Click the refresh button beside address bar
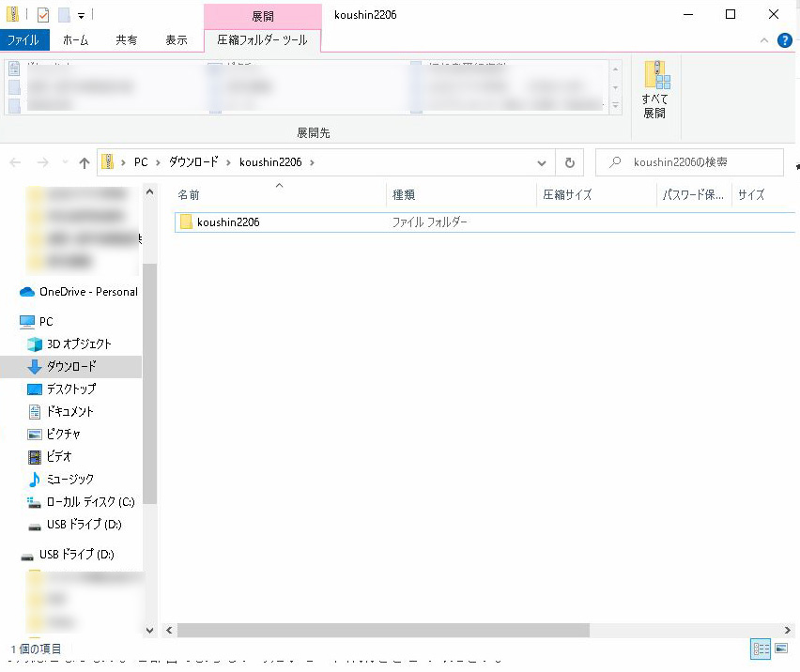The image size is (800, 672). (569, 162)
